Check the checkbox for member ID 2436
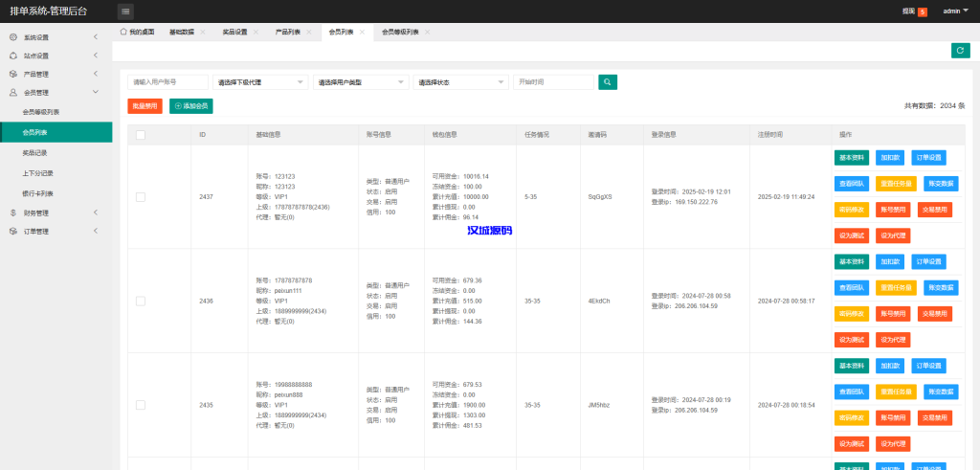 [141, 301]
